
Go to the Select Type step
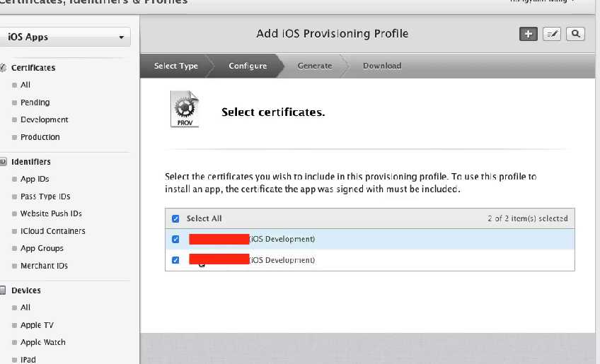pos(176,66)
